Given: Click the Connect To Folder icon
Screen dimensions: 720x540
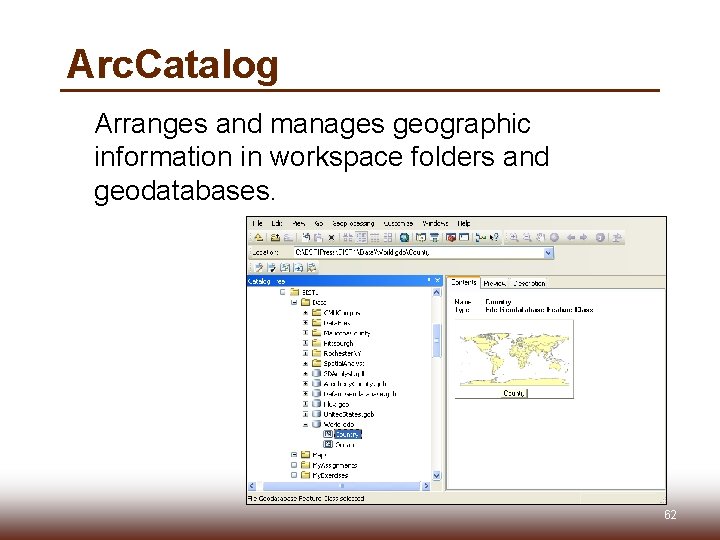Looking at the screenshot, I should (x=275, y=237).
